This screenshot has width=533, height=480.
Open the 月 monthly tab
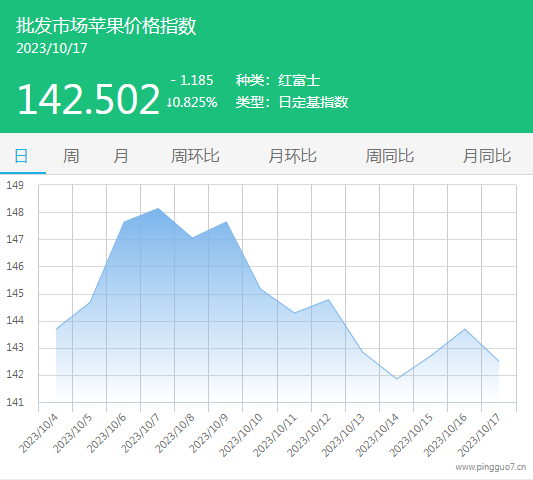coord(121,156)
